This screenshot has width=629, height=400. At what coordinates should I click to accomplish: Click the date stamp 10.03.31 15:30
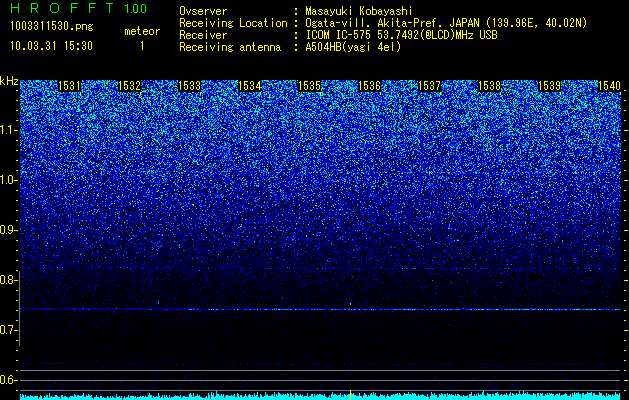click(51, 46)
